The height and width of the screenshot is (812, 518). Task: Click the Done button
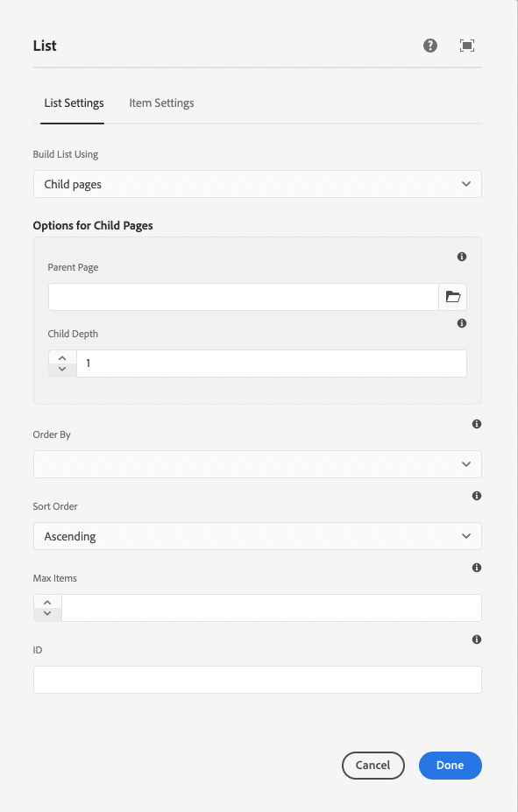[x=450, y=765]
